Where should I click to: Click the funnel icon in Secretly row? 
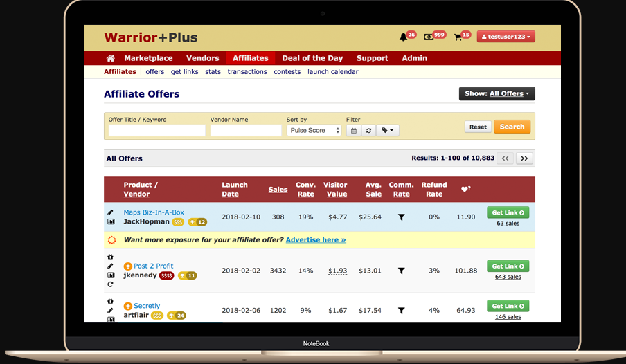coord(402,311)
